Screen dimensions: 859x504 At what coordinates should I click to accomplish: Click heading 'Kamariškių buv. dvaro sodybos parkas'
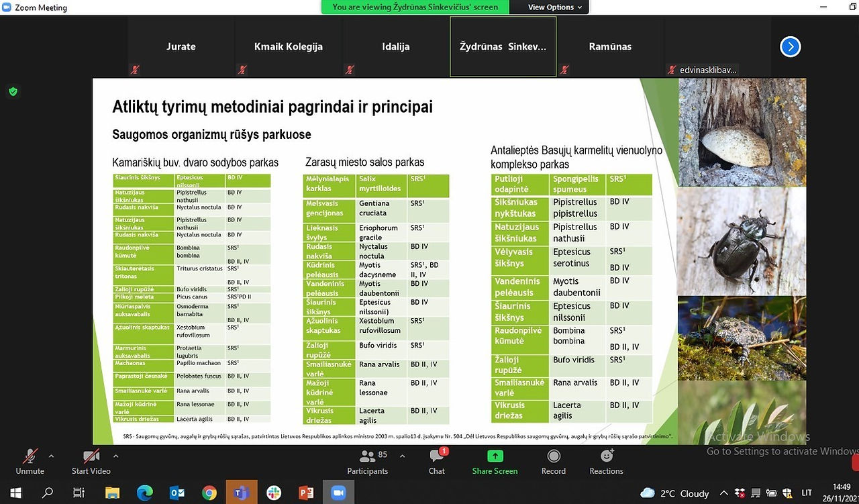195,162
